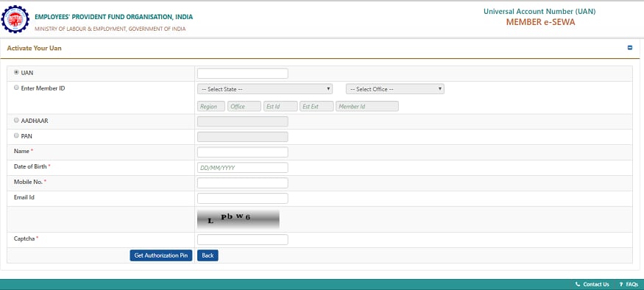Click the Email Id input field

tap(243, 199)
